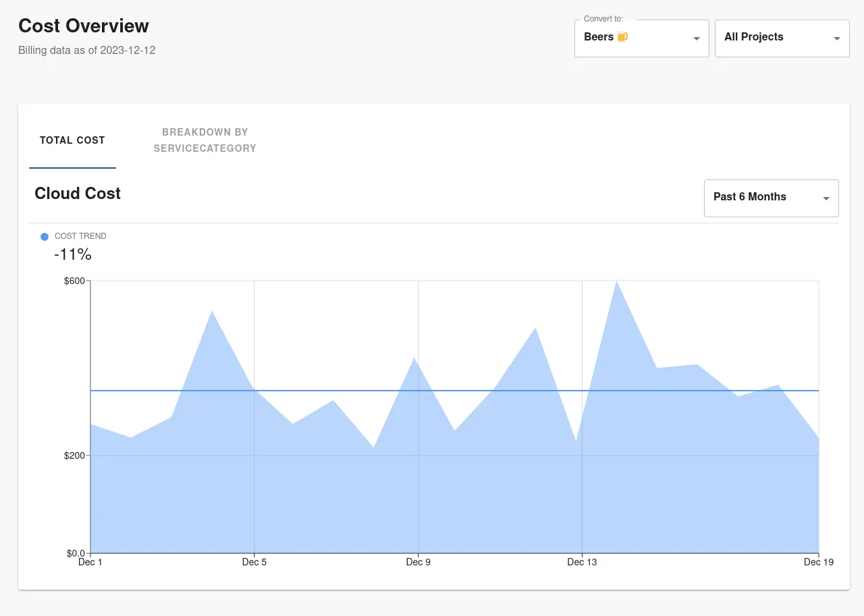Open the Past 6 Months period dropdown
The height and width of the screenshot is (616, 864).
(x=770, y=198)
